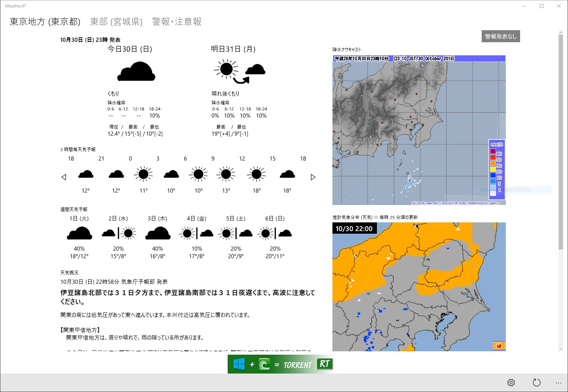Click the 降水ナウキャスト label
Image resolution: width=568 pixels, height=392 pixels.
[x=347, y=49]
